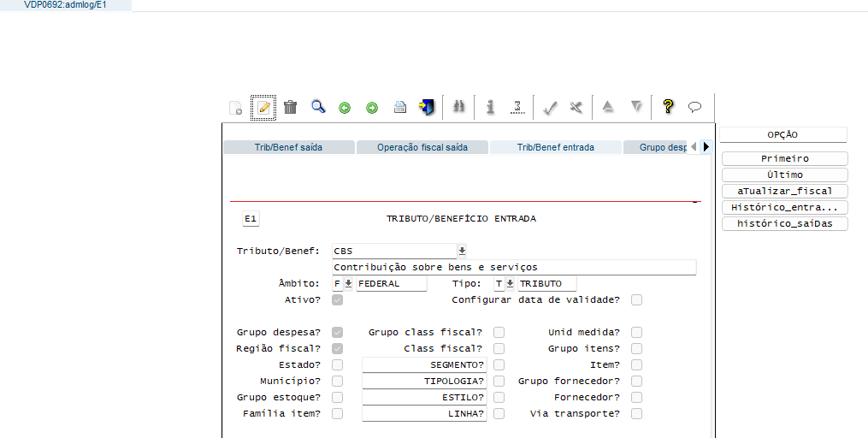The width and height of the screenshot is (868, 438).
Task: Check the Item? checkbox
Action: click(x=636, y=364)
